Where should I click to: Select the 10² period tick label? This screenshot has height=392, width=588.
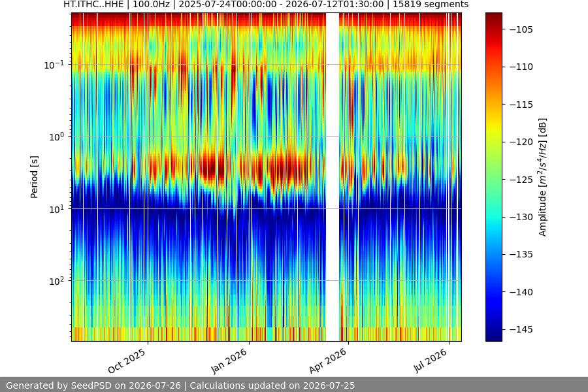coord(56,280)
